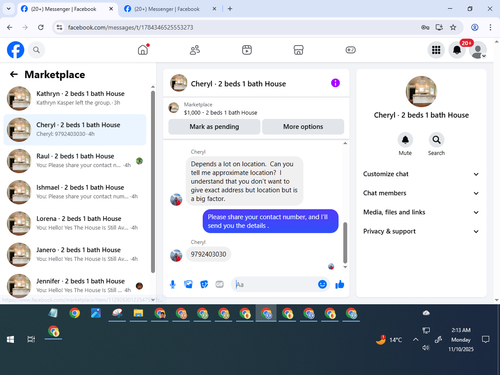
Task: Open a new browser tab
Action: (x=230, y=9)
